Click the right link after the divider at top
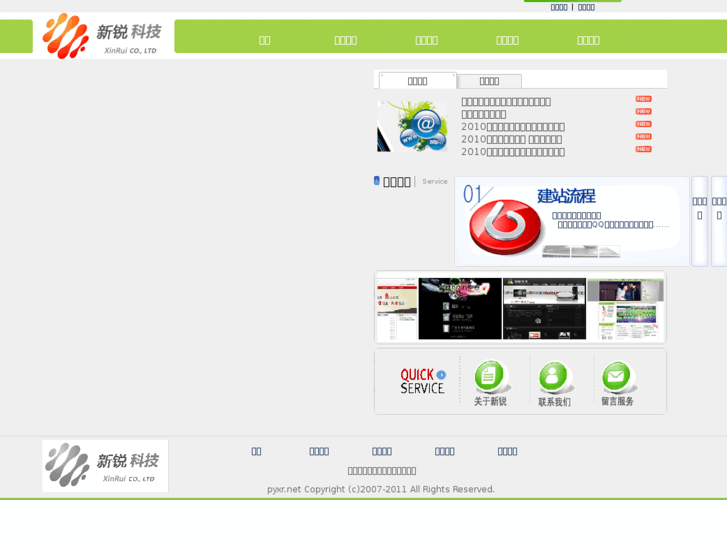This screenshot has height=545, width=727. [x=587, y=7]
